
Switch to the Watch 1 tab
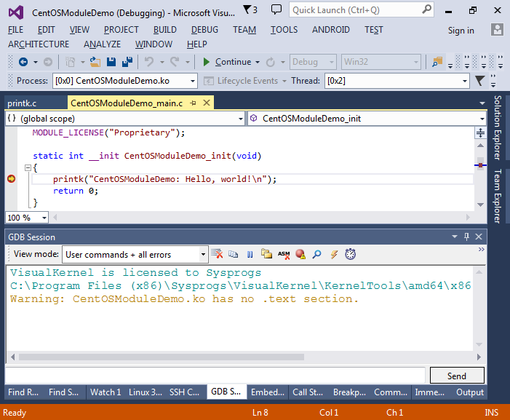pos(105,392)
